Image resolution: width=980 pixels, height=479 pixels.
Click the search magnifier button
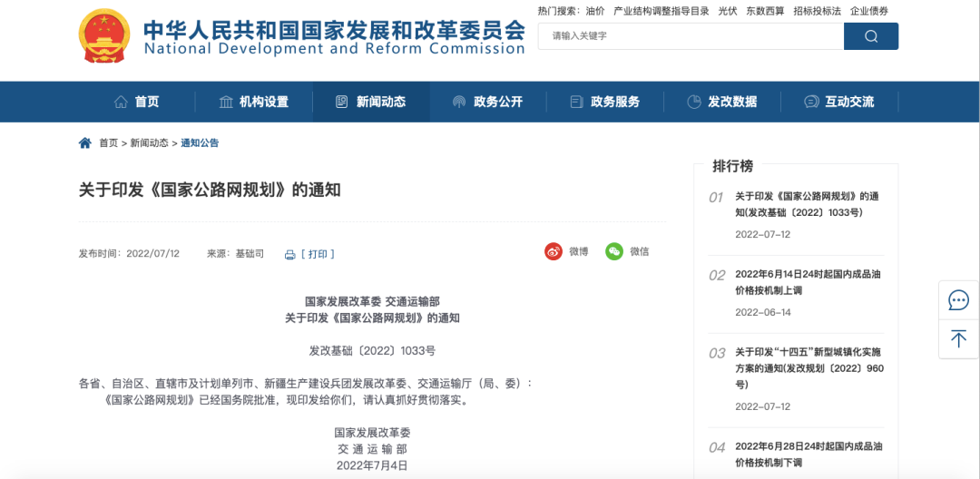[x=870, y=36]
